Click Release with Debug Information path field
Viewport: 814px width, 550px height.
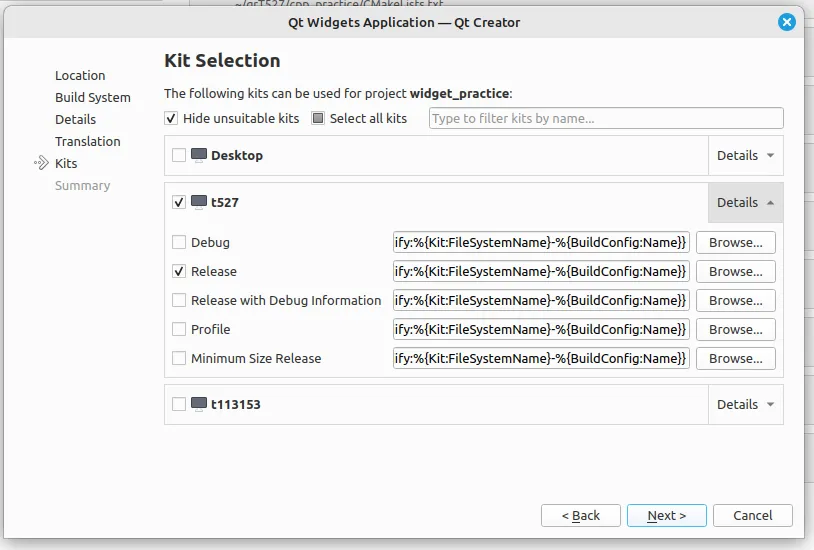click(541, 300)
